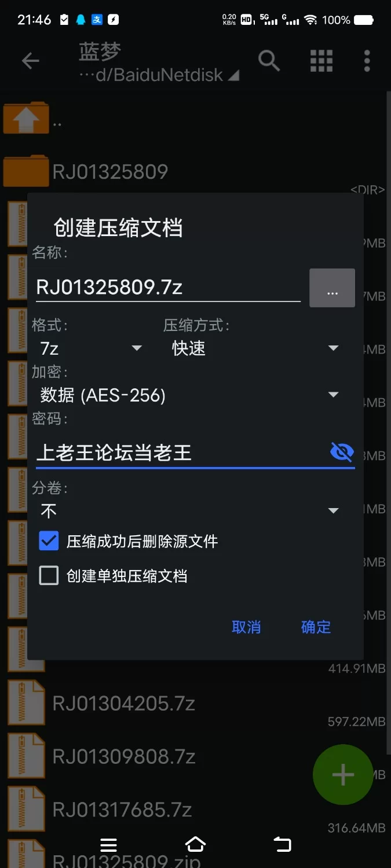Confirm with the 确定 button
Image resolution: width=391 pixels, height=868 pixels.
[316, 627]
